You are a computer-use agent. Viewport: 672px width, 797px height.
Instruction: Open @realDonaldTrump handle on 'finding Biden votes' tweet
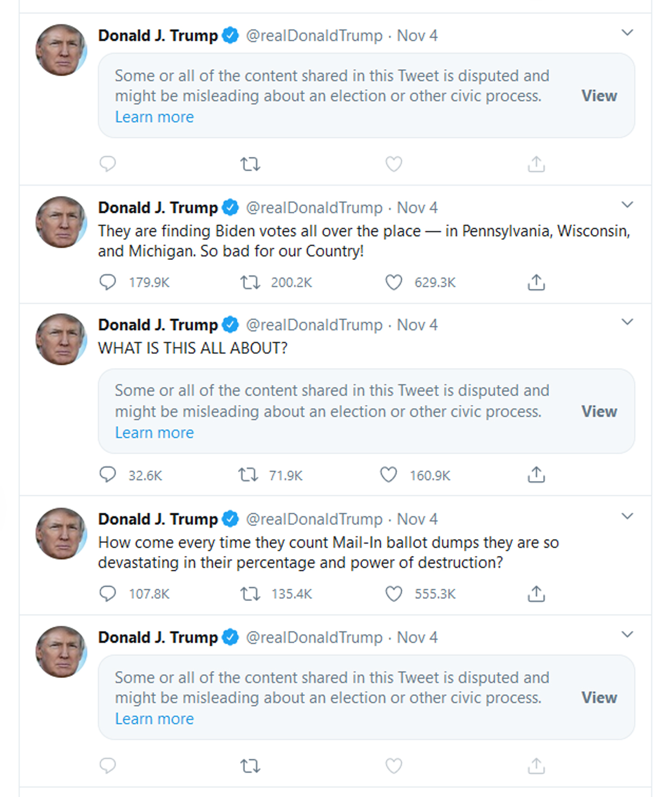[314, 208]
